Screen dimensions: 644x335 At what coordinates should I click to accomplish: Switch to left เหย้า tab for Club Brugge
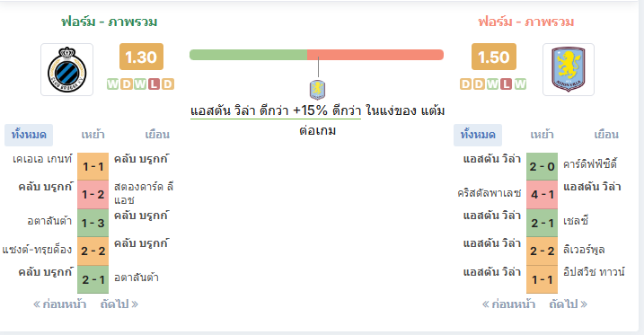[x=93, y=135]
